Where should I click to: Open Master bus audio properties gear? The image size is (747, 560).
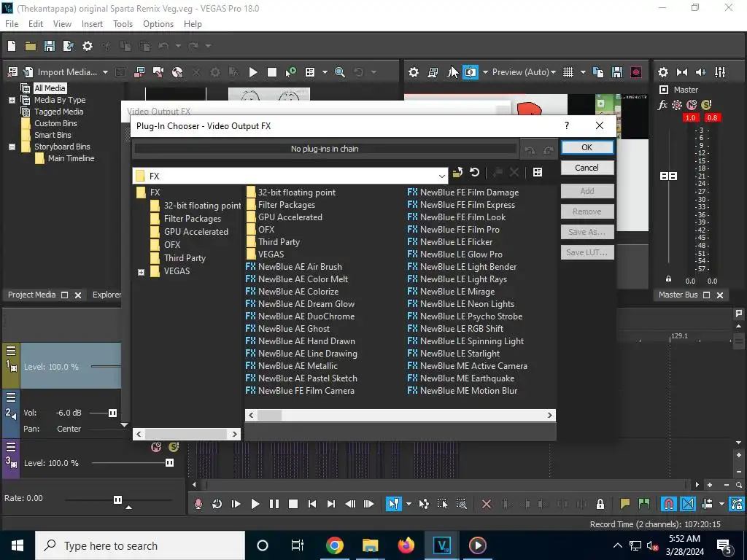[663, 72]
